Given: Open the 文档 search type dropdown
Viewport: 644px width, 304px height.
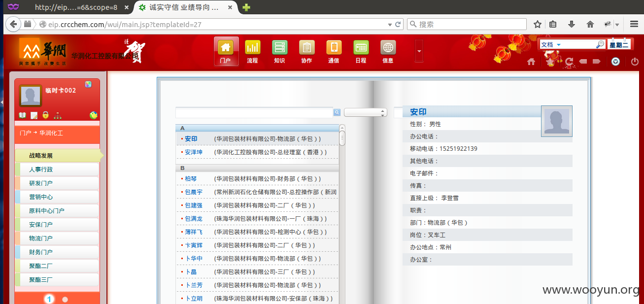Looking at the screenshot, I should [x=559, y=45].
